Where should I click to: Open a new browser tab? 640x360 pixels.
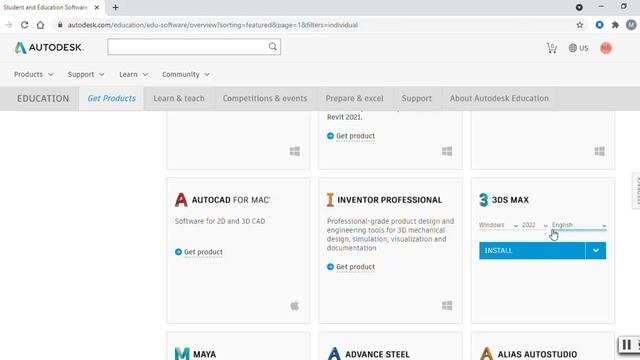(116, 7)
